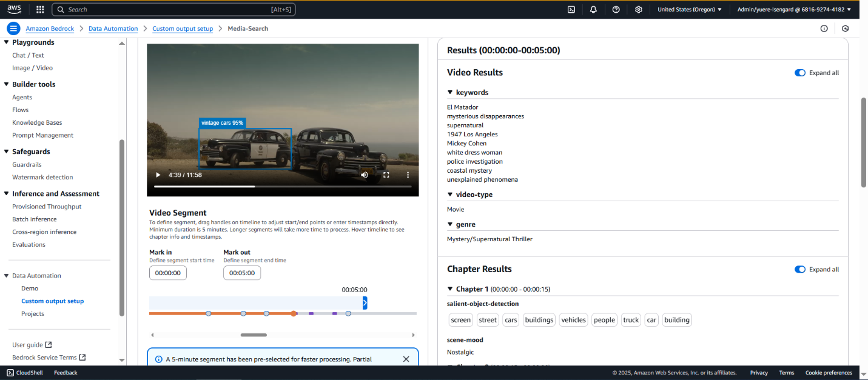Click the info icon in the banner
The height and width of the screenshot is (380, 868).
(x=159, y=359)
